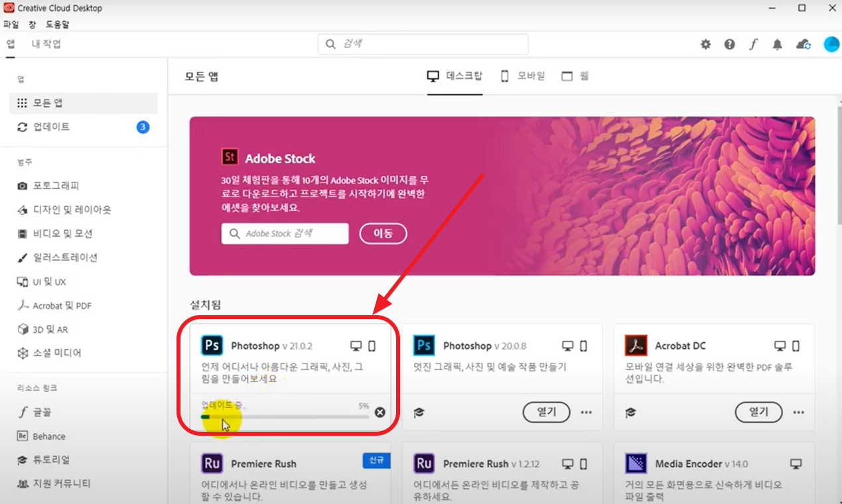Select the 웹 tab
The height and width of the screenshot is (504, 842).
(x=575, y=76)
